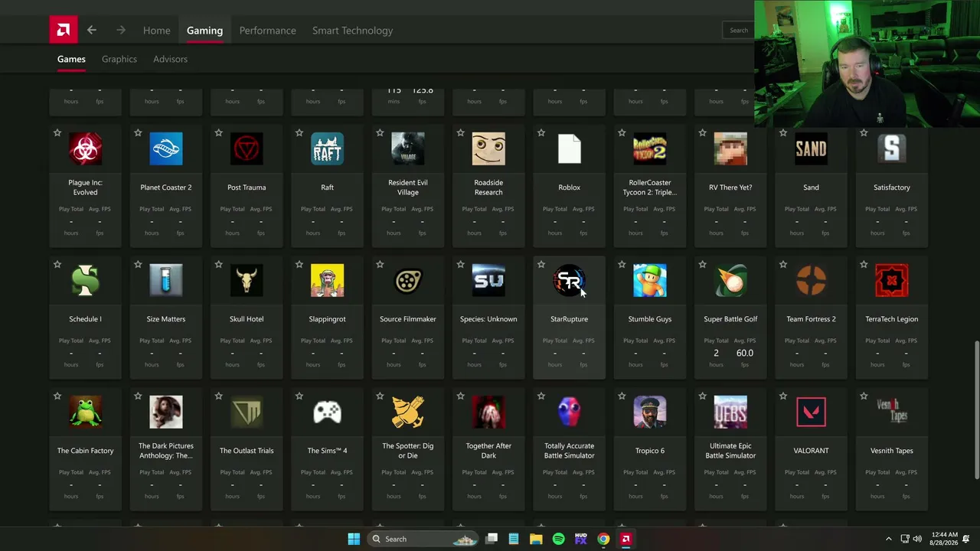Open the Ultimate Epic Battle Simulator icon
Screen dimensions: 980x551
(730, 412)
